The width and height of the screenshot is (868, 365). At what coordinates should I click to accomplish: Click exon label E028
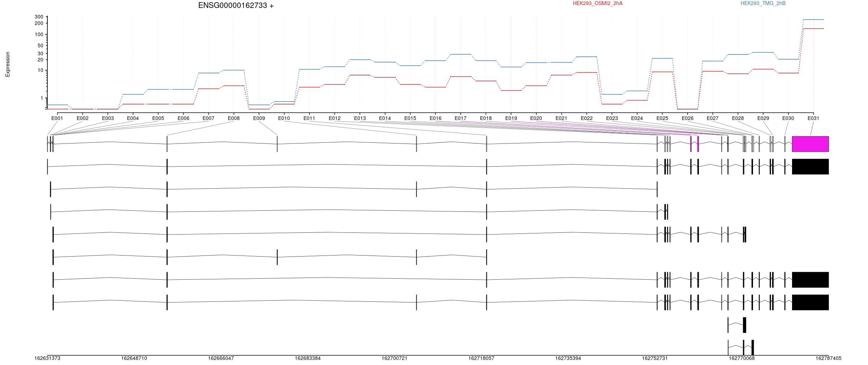coord(738,118)
